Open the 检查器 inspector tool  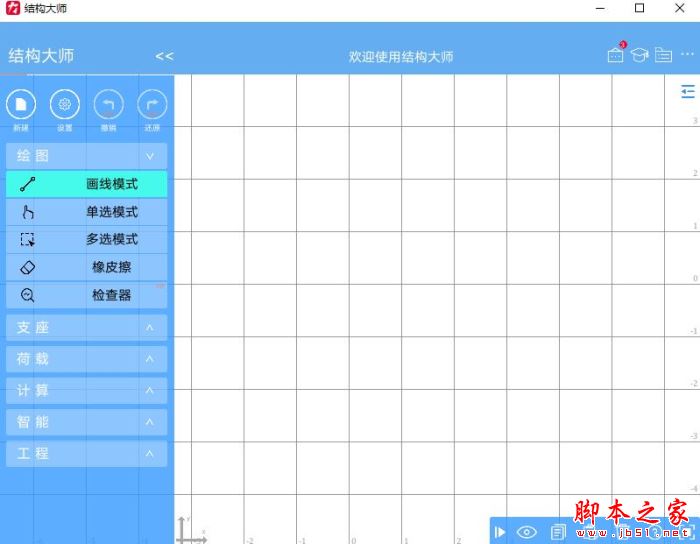click(87, 295)
